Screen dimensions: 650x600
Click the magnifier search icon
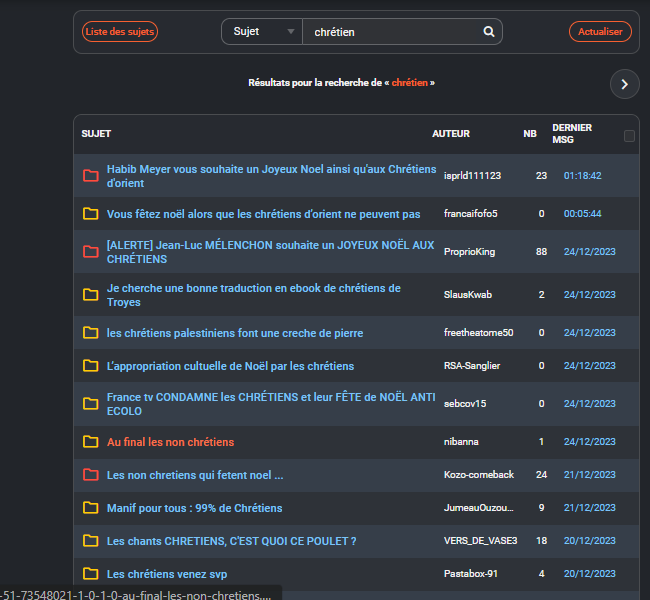(489, 32)
